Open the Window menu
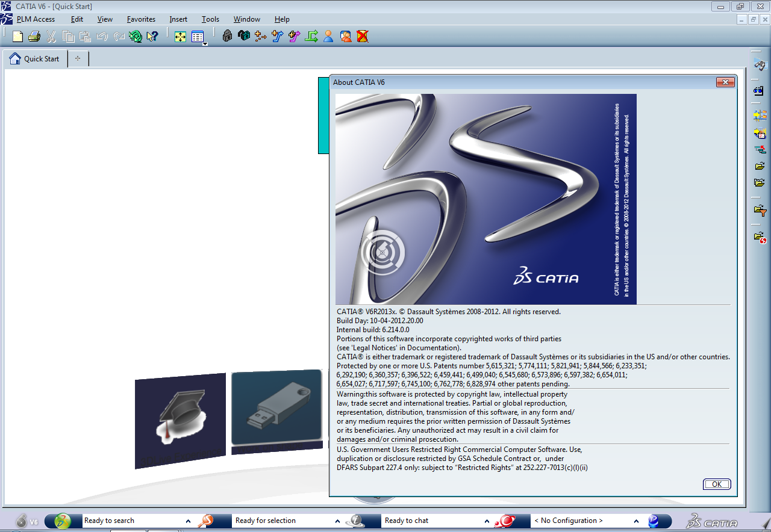Screen dimensions: 771x532 click(247, 19)
